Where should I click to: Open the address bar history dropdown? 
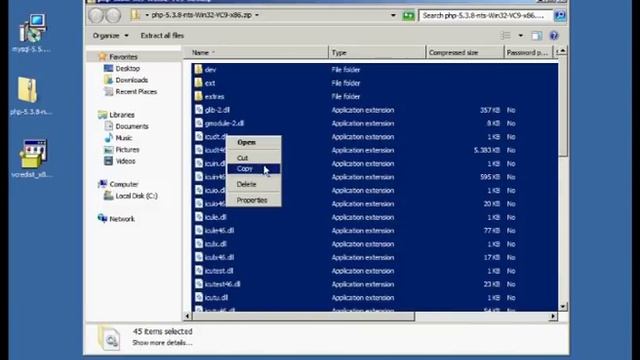tap(393, 16)
